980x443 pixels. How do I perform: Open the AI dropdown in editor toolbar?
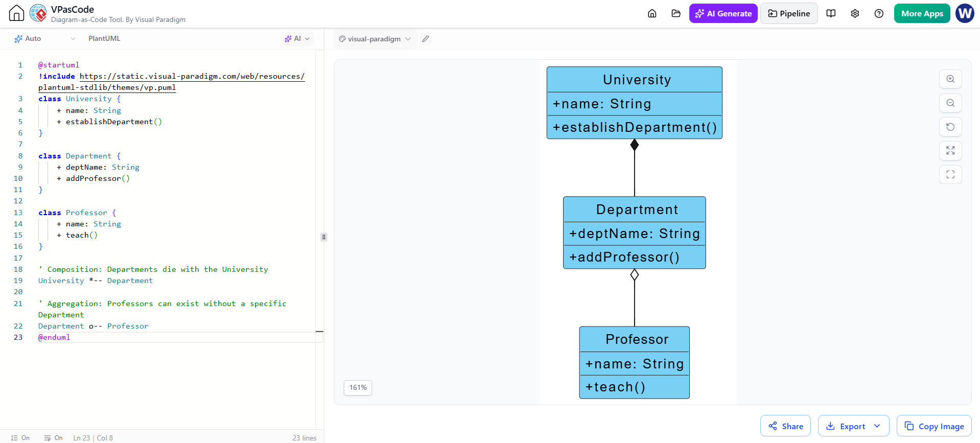coord(297,38)
